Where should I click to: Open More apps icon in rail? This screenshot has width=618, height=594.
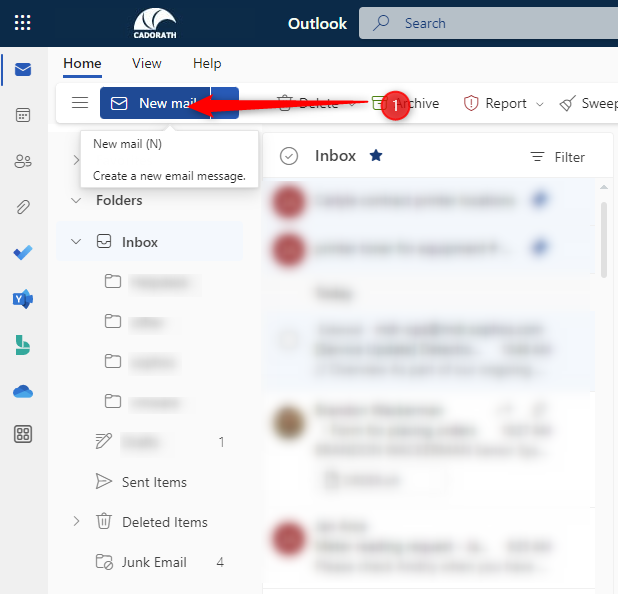[x=23, y=434]
